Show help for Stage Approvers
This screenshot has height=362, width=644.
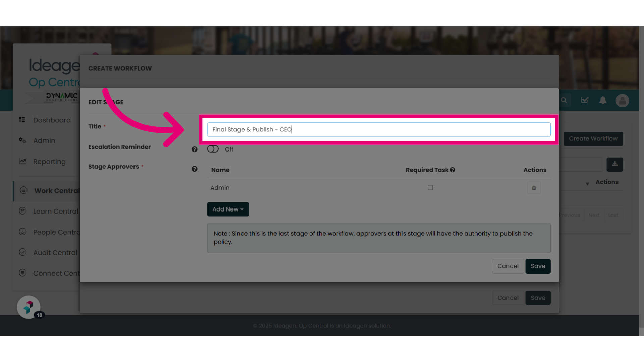[194, 169]
